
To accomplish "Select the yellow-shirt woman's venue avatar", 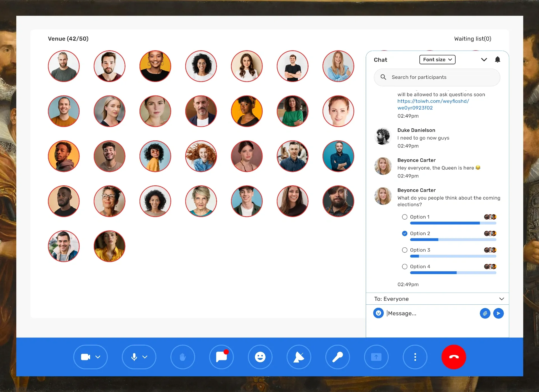I will click(x=109, y=246).
